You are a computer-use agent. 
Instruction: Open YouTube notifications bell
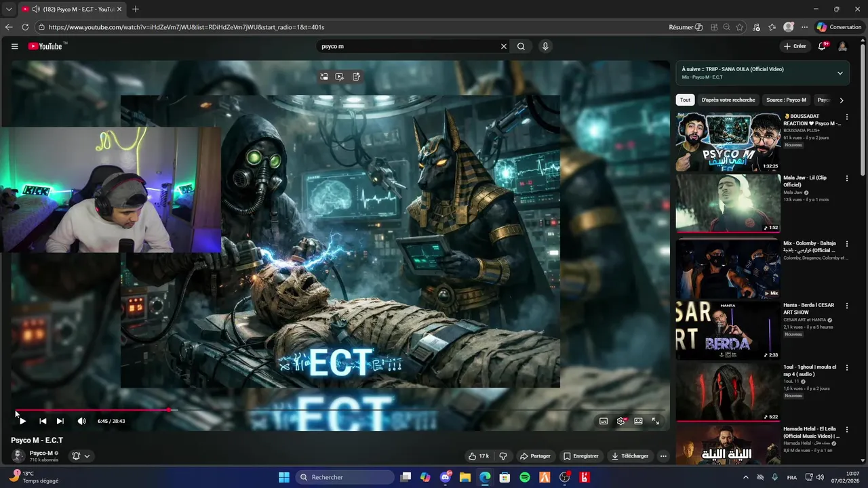pos(822,46)
